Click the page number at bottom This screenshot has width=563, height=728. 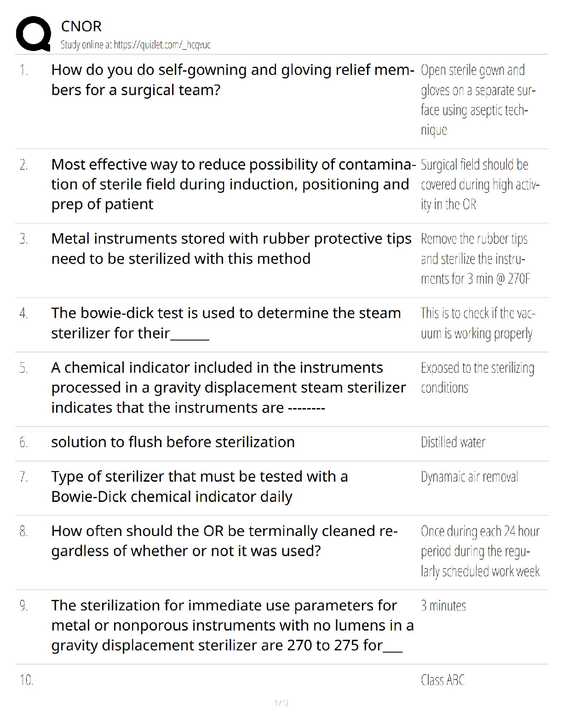[x=281, y=703]
